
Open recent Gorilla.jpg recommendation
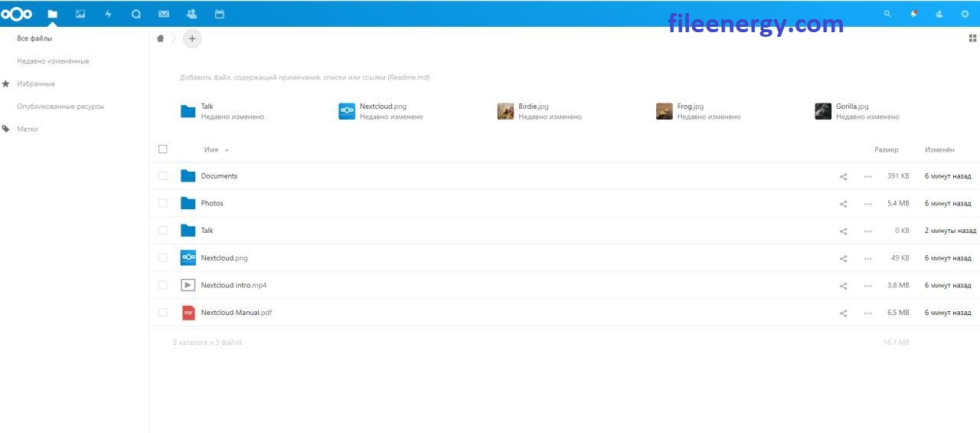(857, 112)
